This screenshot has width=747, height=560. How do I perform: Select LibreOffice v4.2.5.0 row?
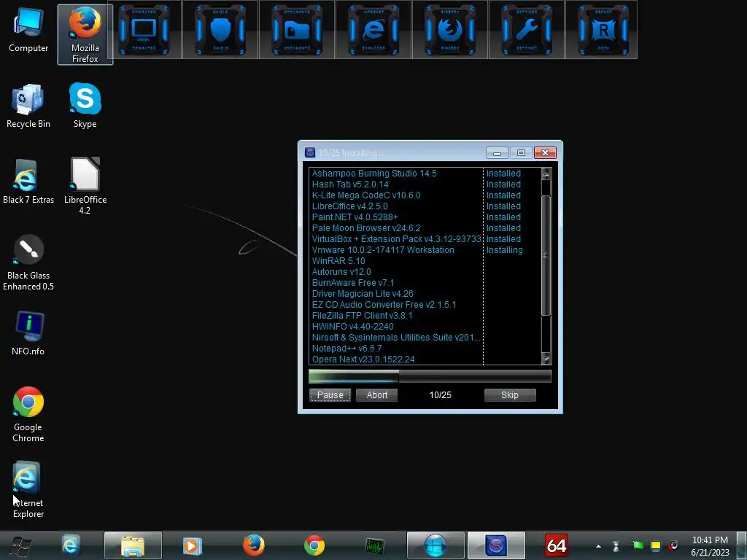[349, 206]
